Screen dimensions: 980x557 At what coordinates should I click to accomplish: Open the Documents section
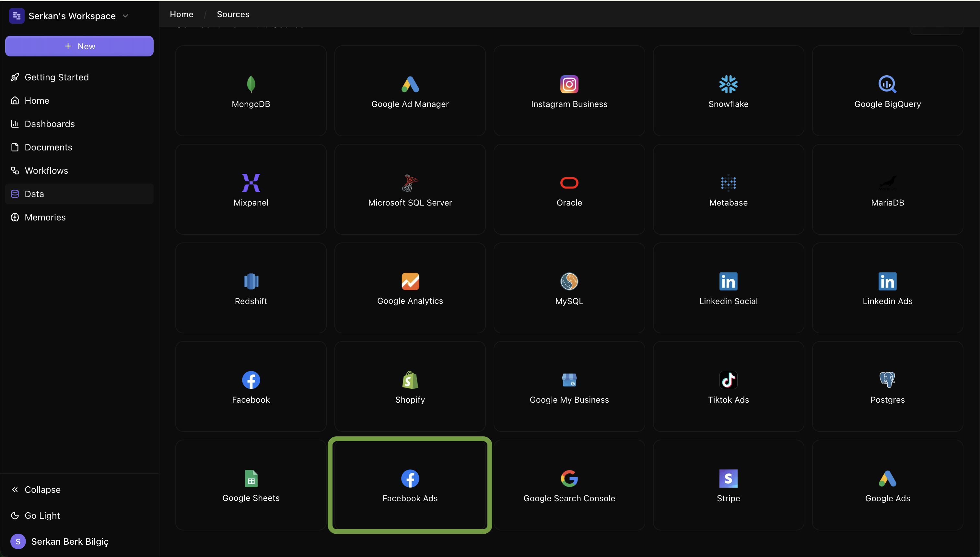click(79, 147)
